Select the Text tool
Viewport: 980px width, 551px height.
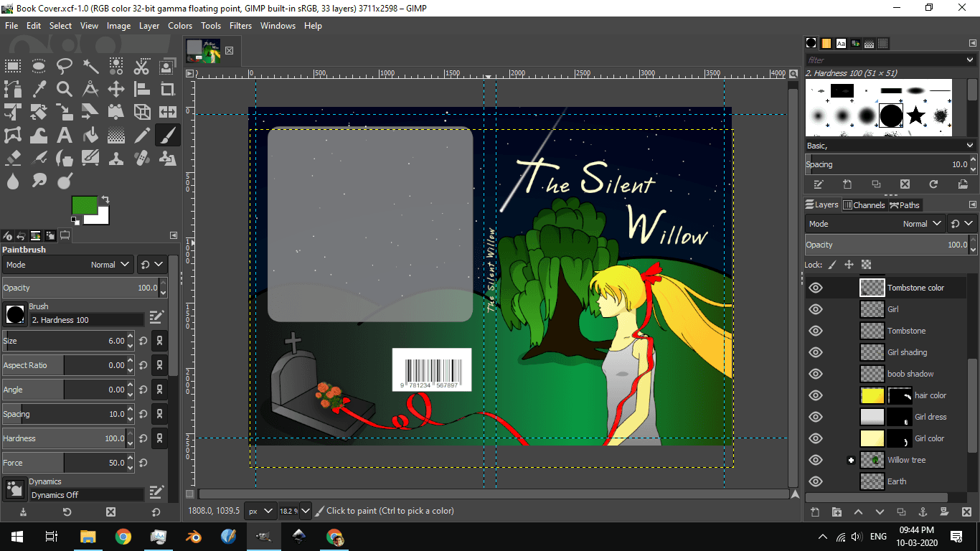pyautogui.click(x=64, y=134)
